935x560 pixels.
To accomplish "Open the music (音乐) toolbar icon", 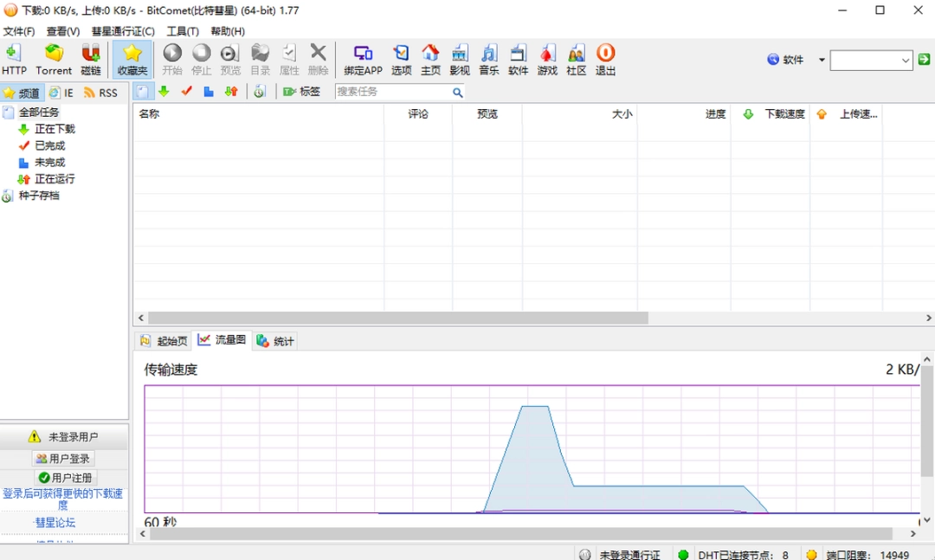I will point(489,60).
